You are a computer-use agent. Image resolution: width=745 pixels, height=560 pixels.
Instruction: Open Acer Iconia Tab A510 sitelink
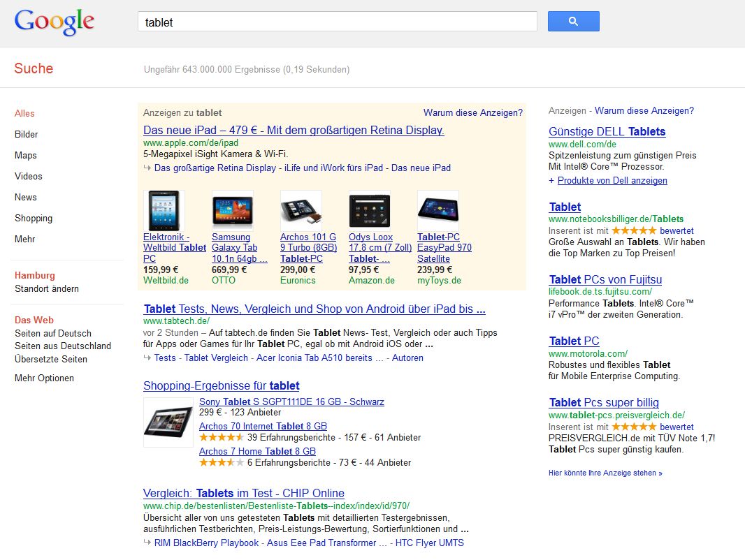coord(320,358)
